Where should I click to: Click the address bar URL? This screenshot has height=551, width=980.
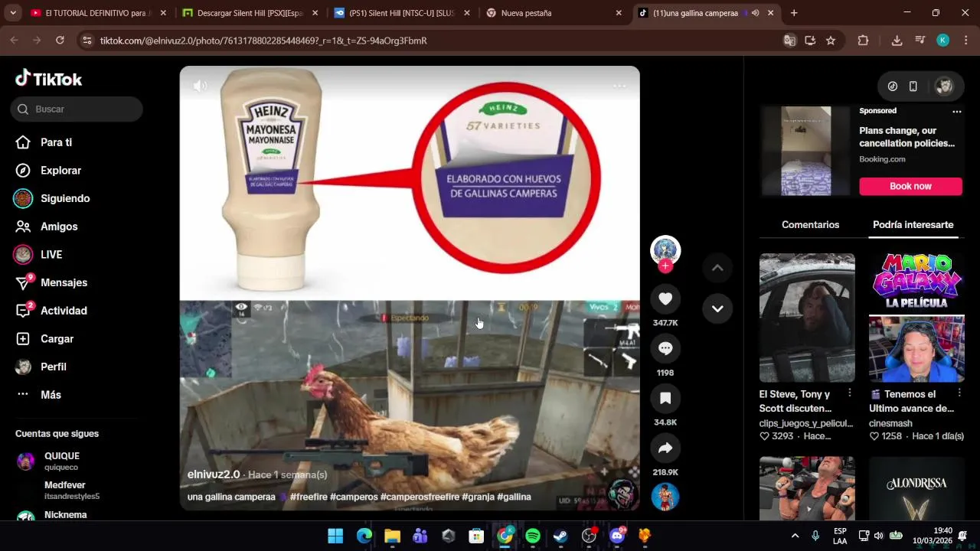coord(263,41)
